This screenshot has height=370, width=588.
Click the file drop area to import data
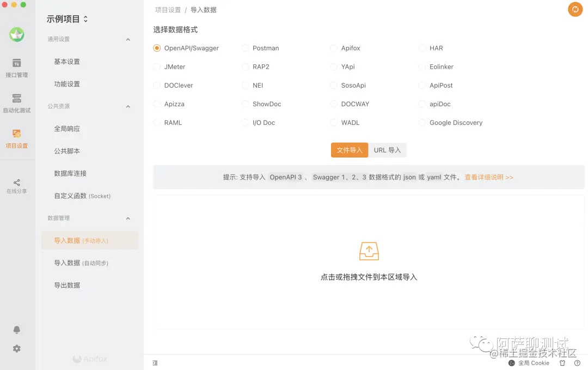click(x=369, y=260)
